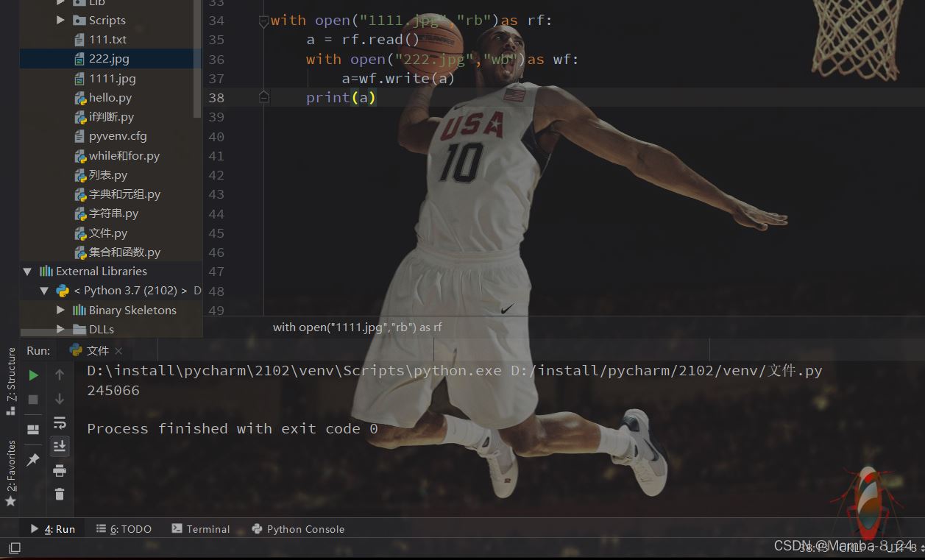
Task: Click the Stop process square icon
Action: 33,399
